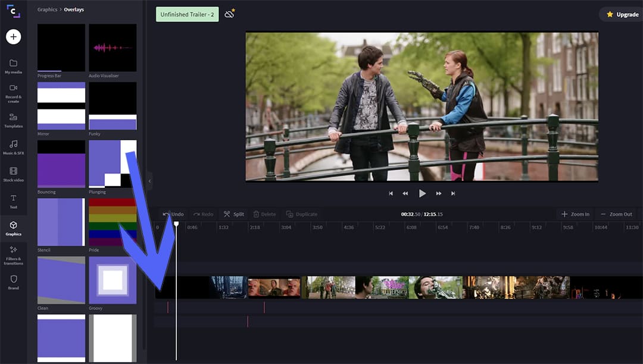The image size is (643, 364).
Task: Click the 3:04 mark on the ruler
Action: 286,227
